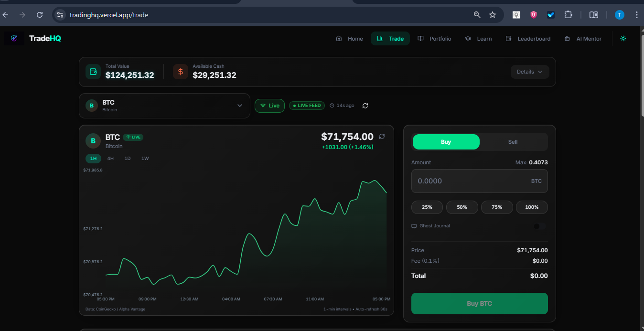
Task: Click the wallet icon beside Total Value
Action: coord(93,71)
